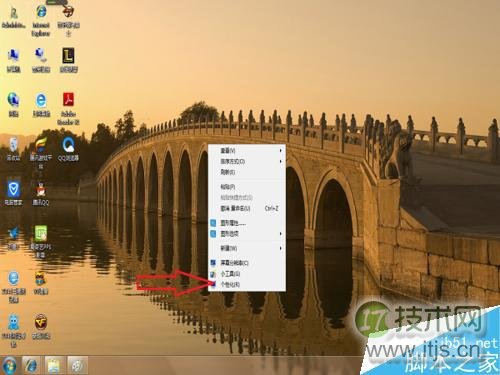
Task: Launch the QQ浏览器 desktop shortcut
Action: point(68,149)
